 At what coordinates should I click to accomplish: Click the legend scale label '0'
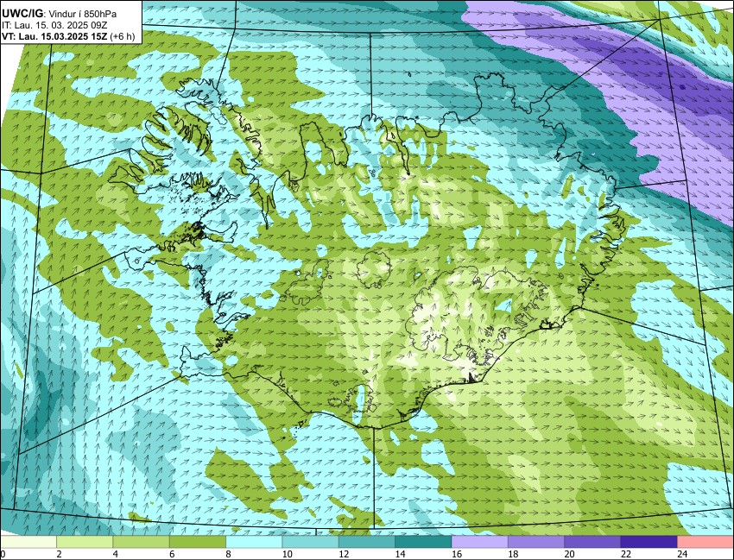click(3, 554)
